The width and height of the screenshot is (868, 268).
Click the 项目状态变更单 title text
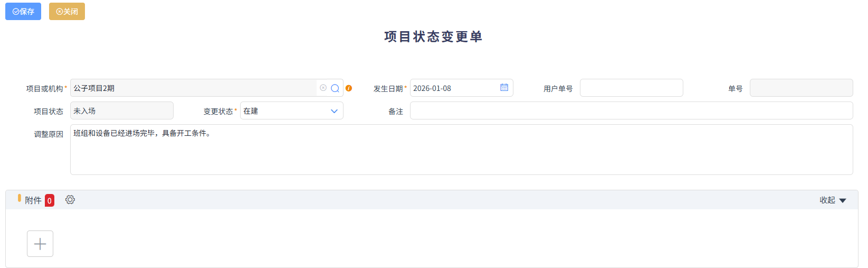[x=434, y=36]
